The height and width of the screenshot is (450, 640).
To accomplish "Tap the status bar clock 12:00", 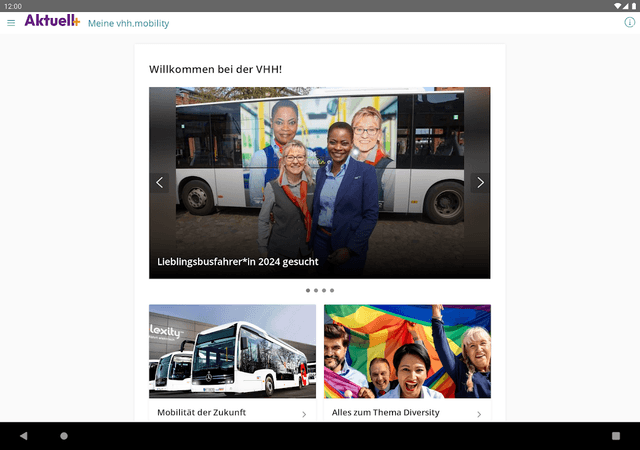I will click(13, 6).
